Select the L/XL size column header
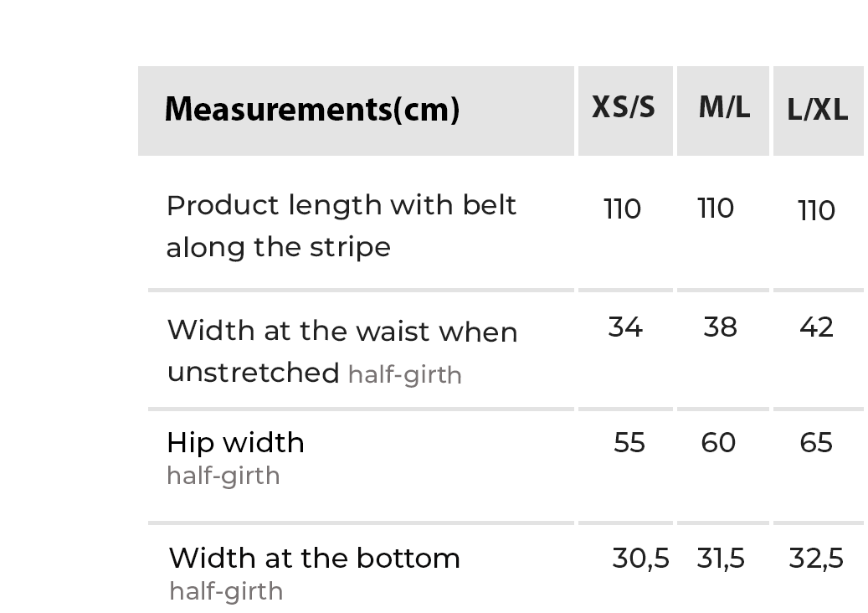This screenshot has height=613, width=868. pyautogui.click(x=818, y=110)
